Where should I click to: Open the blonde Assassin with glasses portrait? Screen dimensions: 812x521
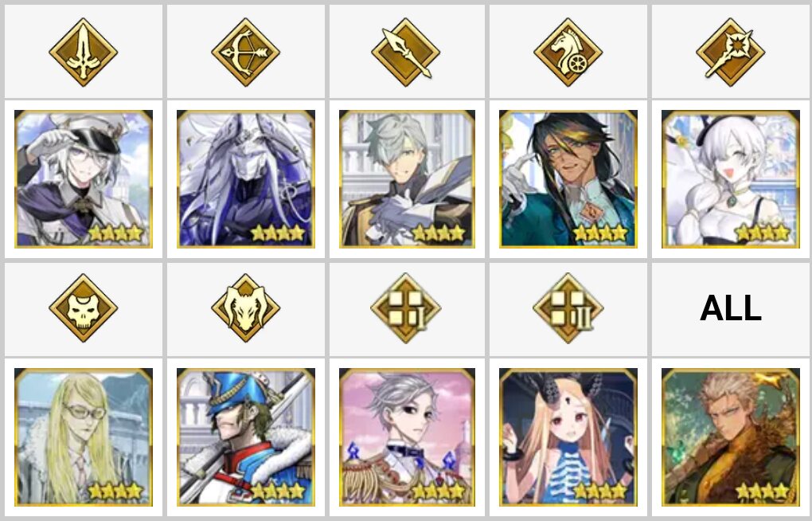(x=84, y=437)
